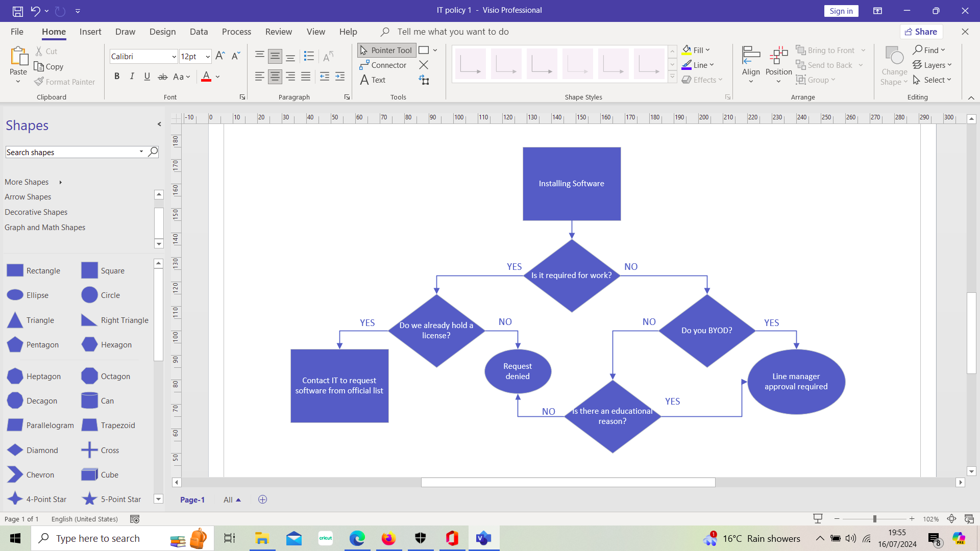Click the Home ribbon tab

coord(53,32)
